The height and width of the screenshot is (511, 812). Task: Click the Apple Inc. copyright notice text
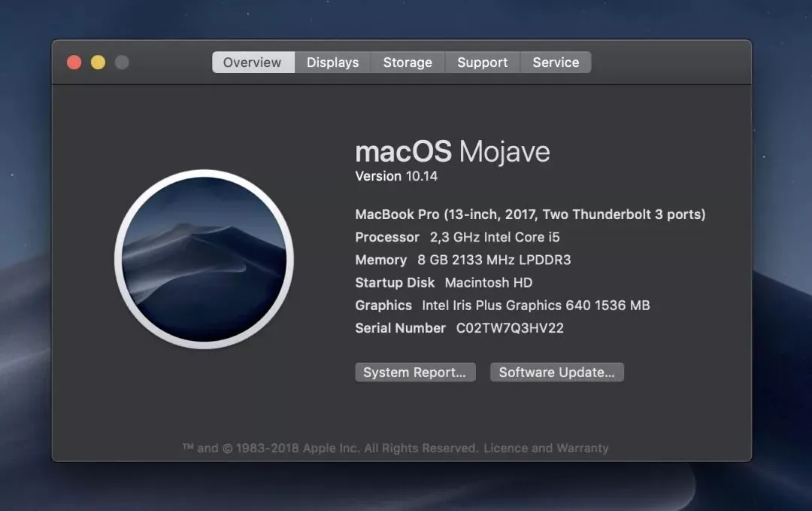coord(330,448)
